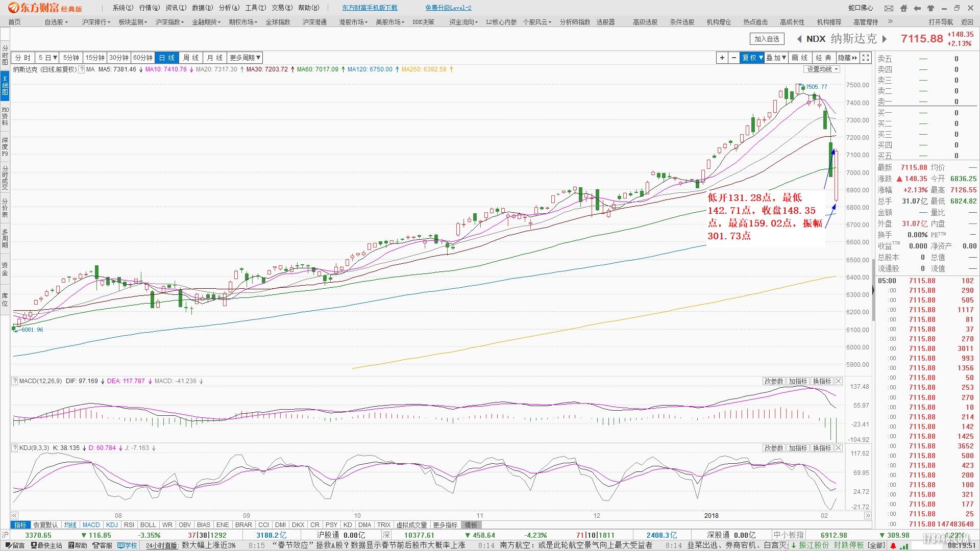Expand more toolbar items with the double chevron
This screenshot has width=980, height=551.
[x=890, y=21]
